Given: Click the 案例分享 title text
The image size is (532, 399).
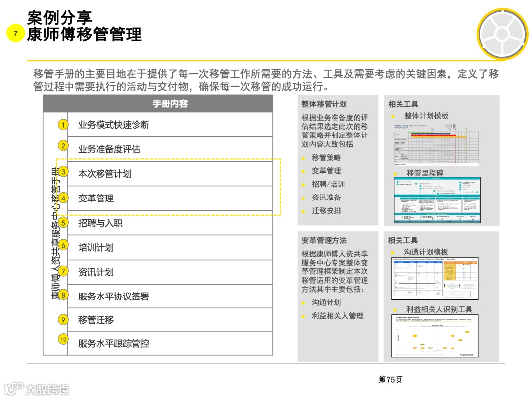Looking at the screenshot, I should point(60,18).
